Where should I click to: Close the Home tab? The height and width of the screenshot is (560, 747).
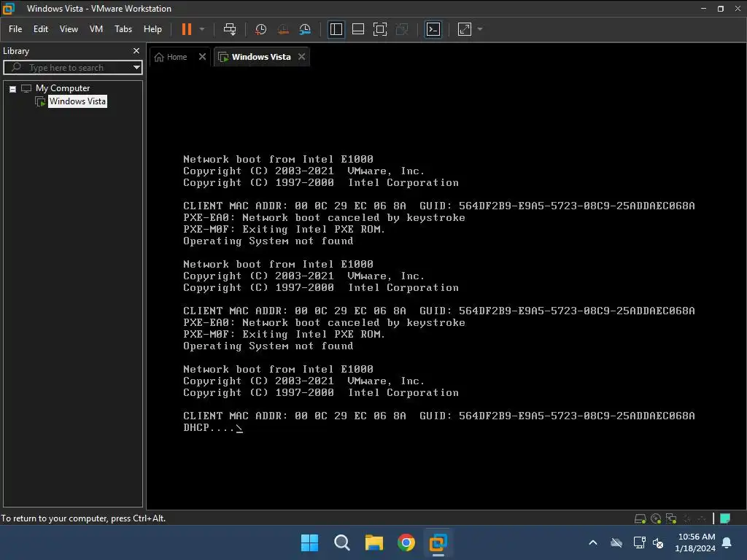point(203,57)
